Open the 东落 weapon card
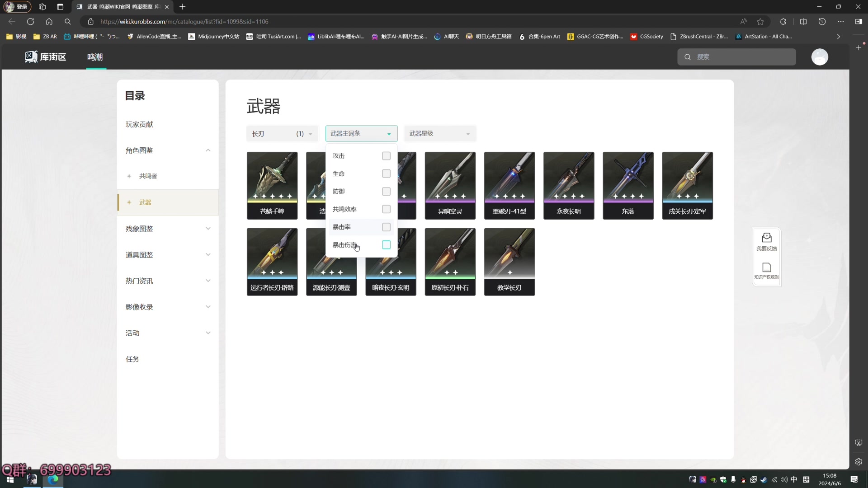The width and height of the screenshot is (868, 488). tap(628, 186)
